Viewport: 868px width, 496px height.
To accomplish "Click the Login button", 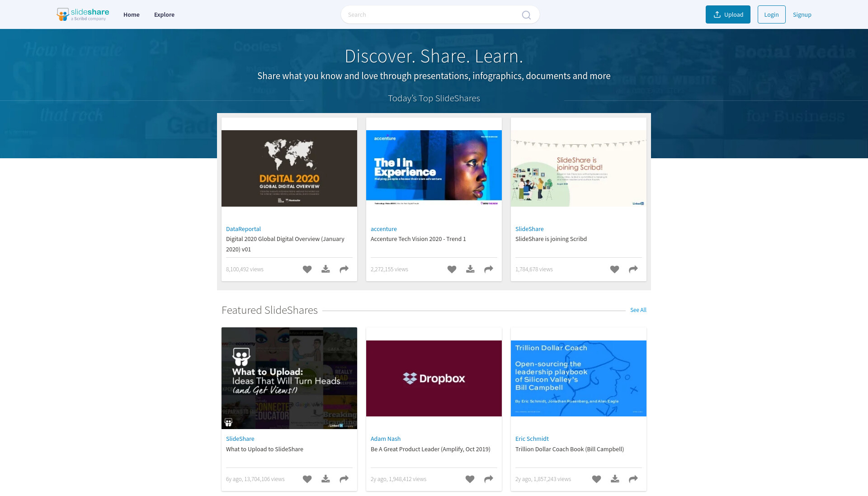I will coord(771,14).
